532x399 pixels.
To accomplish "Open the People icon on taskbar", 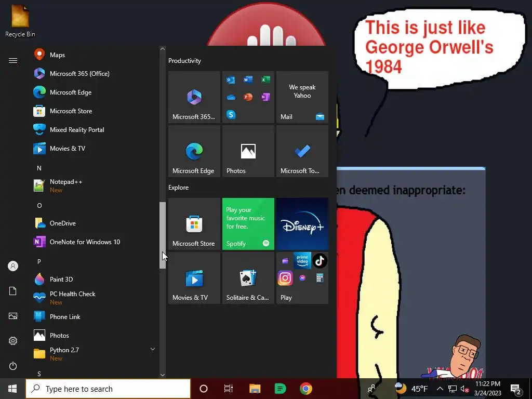I will pyautogui.click(x=372, y=389).
